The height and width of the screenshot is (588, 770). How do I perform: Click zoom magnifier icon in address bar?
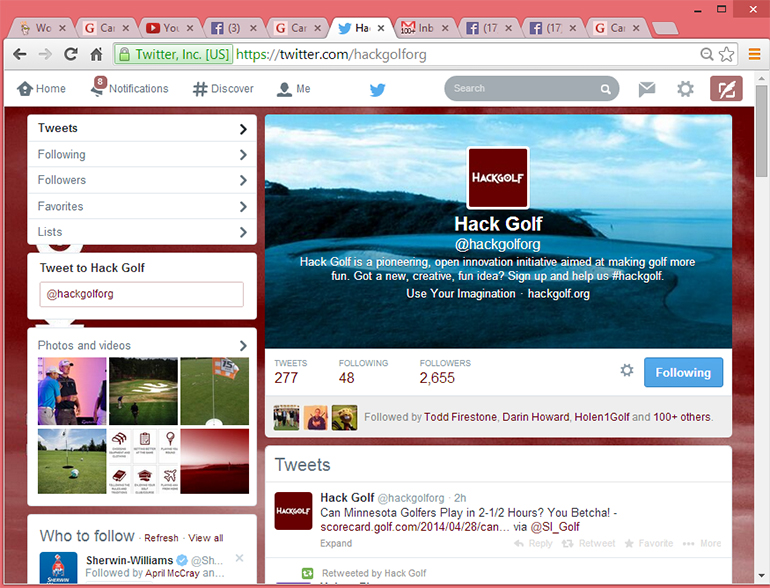click(707, 54)
